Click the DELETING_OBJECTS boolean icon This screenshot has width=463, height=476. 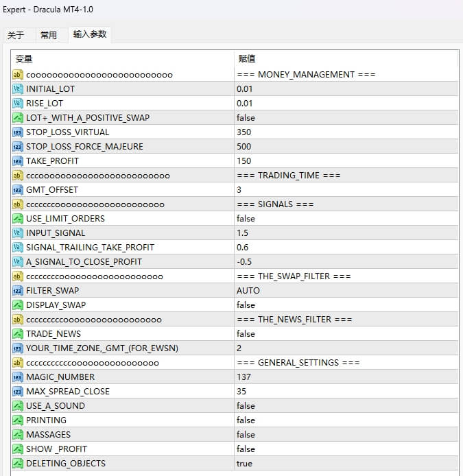click(x=18, y=464)
